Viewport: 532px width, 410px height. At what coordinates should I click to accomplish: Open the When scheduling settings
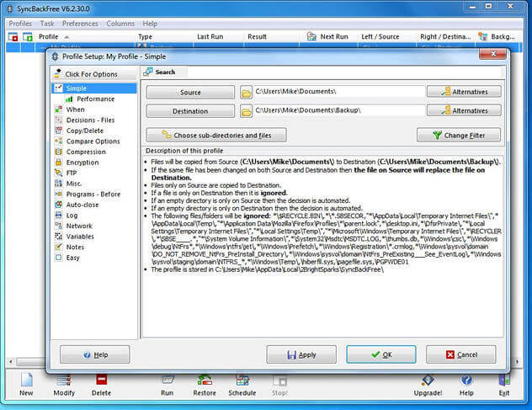(x=70, y=109)
